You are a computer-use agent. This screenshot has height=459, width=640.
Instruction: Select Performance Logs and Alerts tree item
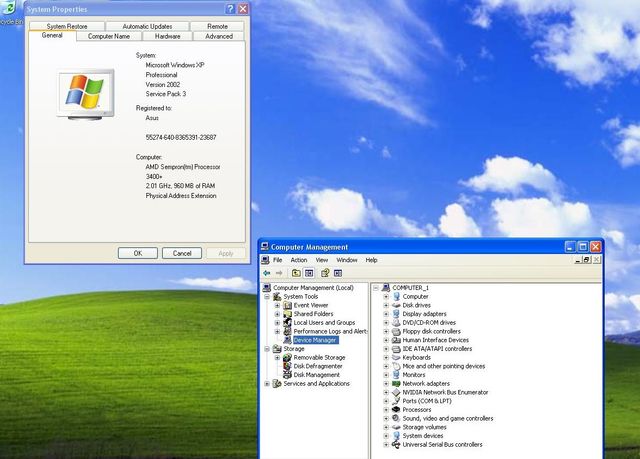click(x=330, y=331)
